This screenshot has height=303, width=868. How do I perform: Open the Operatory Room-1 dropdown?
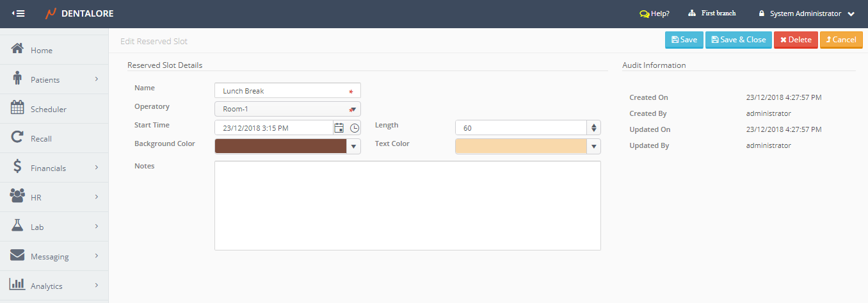pyautogui.click(x=353, y=109)
